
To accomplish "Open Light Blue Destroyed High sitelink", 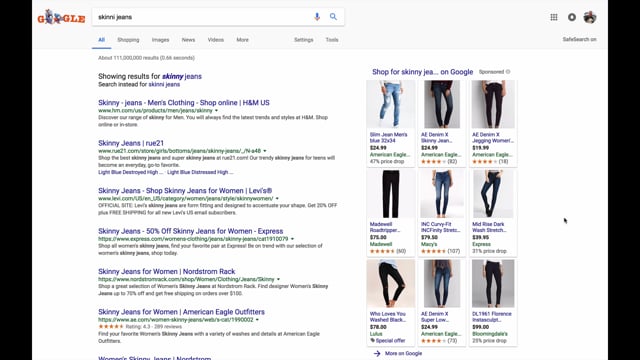I will click(x=131, y=172).
